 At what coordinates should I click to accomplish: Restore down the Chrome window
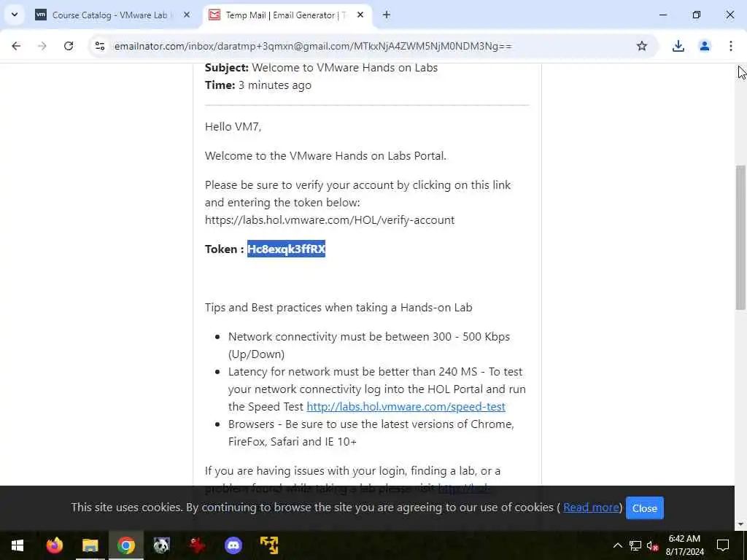tap(697, 15)
